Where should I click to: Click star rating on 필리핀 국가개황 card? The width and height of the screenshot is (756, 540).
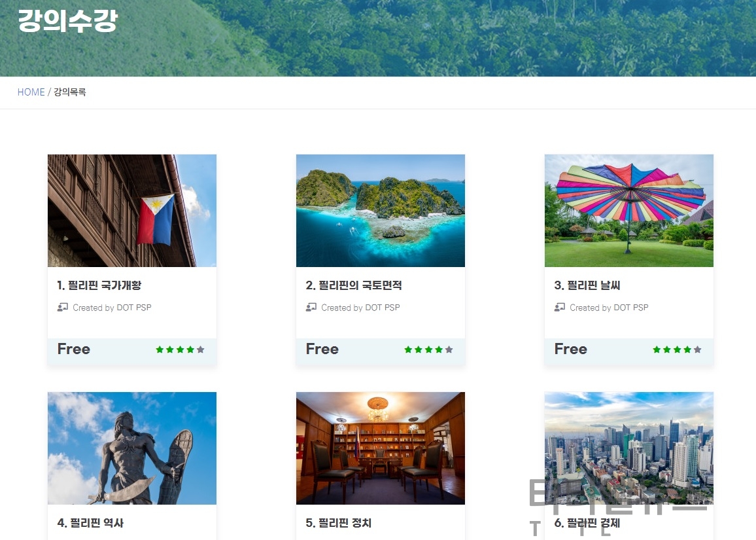pyautogui.click(x=180, y=350)
